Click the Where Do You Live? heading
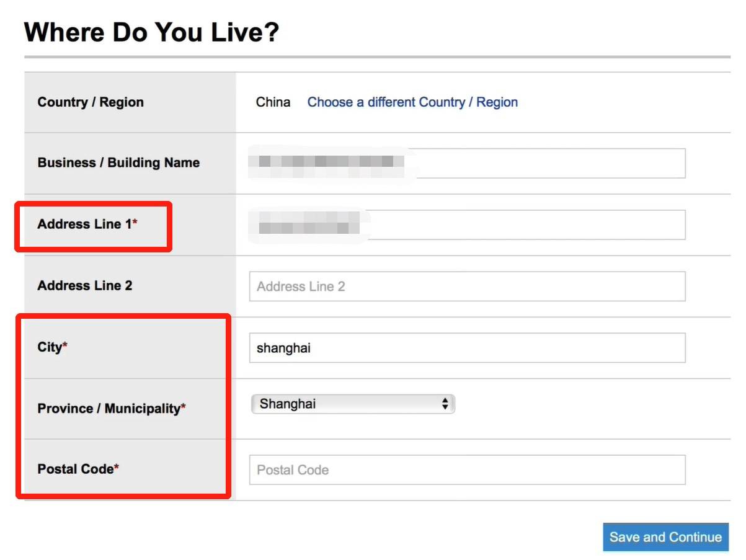746x560 pixels. tap(152, 32)
